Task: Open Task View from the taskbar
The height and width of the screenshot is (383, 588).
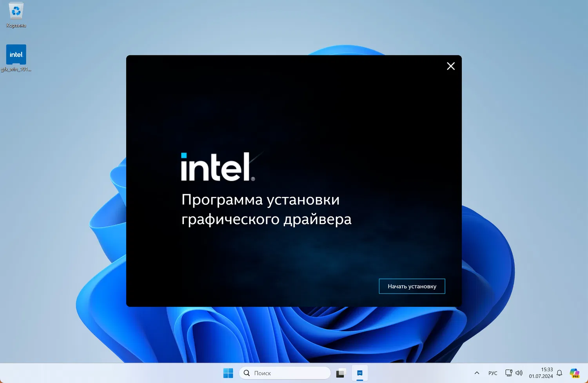Action: 341,373
